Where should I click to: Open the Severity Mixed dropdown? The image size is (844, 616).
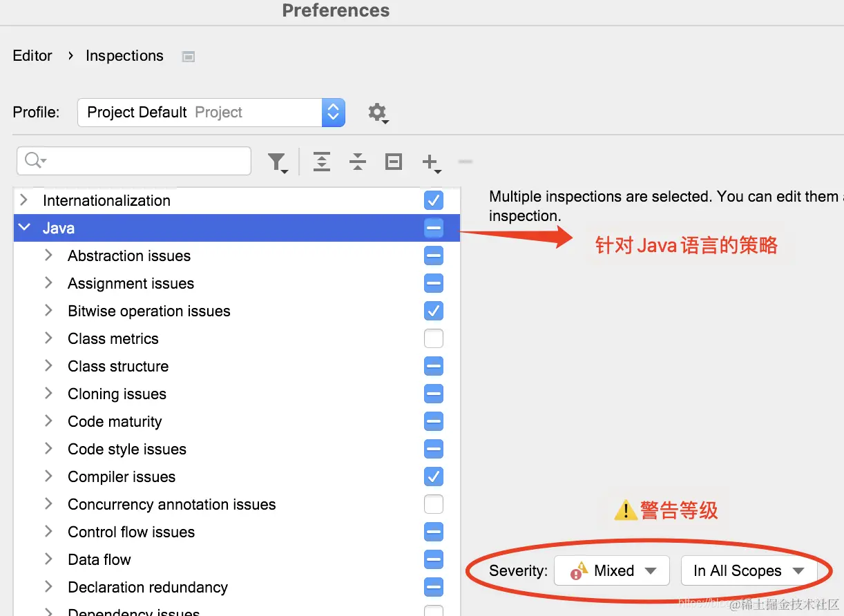click(x=612, y=570)
